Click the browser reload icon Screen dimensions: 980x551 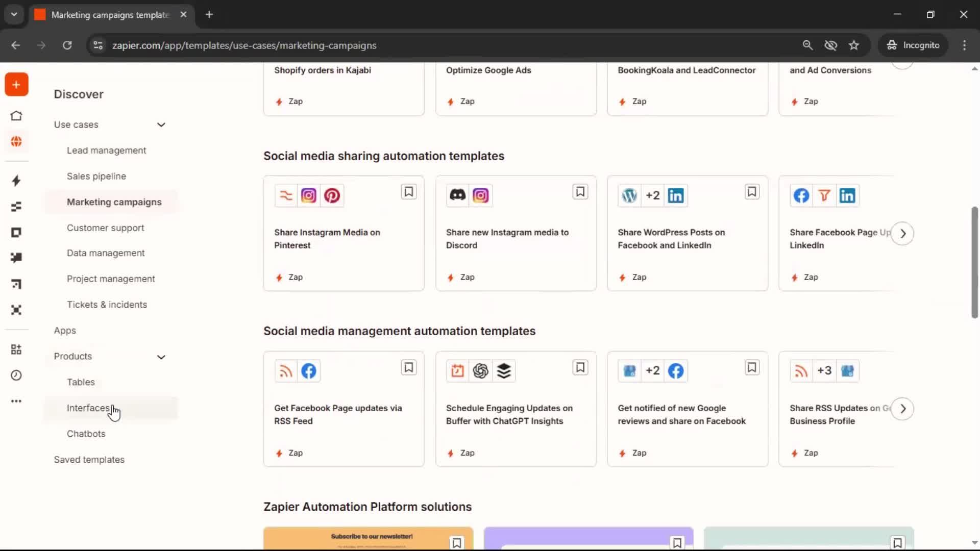[x=67, y=45]
